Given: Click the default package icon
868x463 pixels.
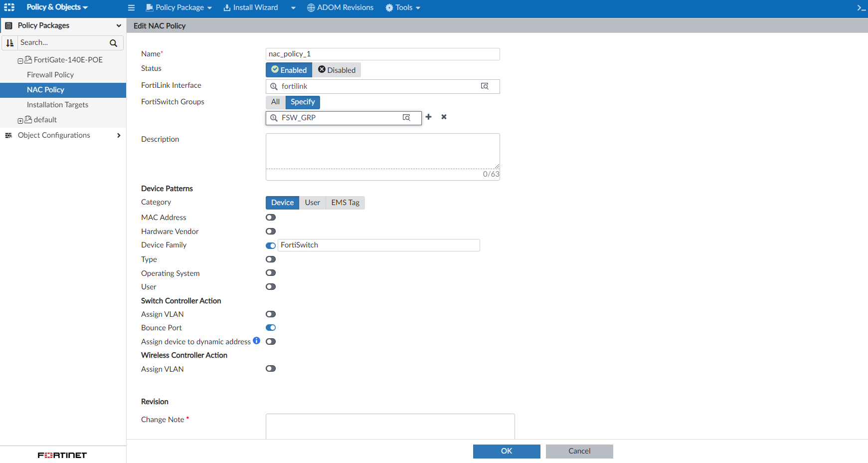Looking at the screenshot, I should pos(28,119).
